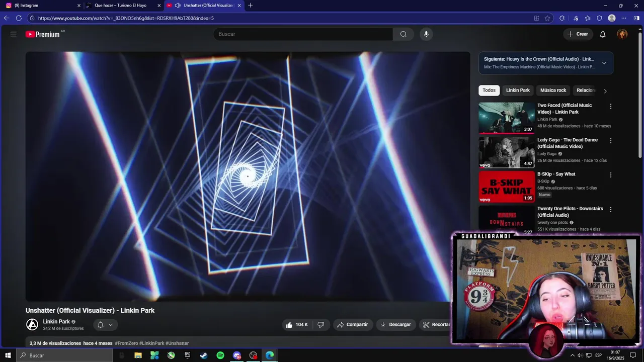Toggle the browser sidebar icon
The width and height of the screenshot is (644, 362).
(636, 18)
